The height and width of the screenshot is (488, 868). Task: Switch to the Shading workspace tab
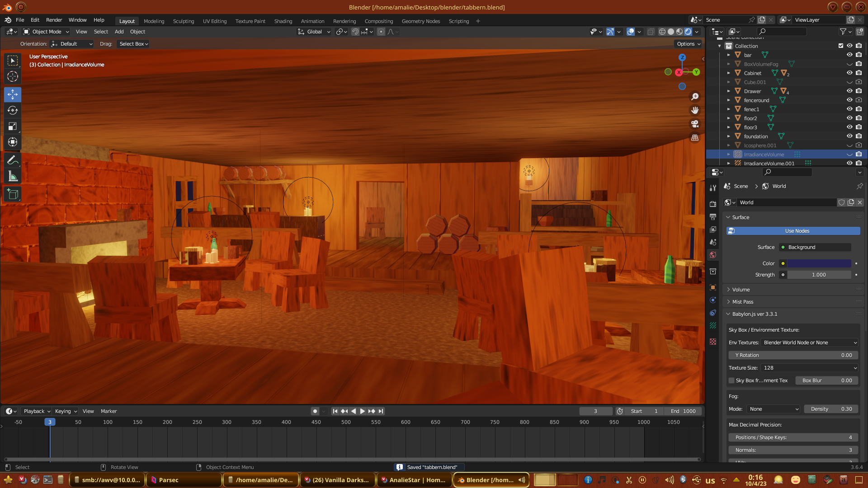point(283,21)
